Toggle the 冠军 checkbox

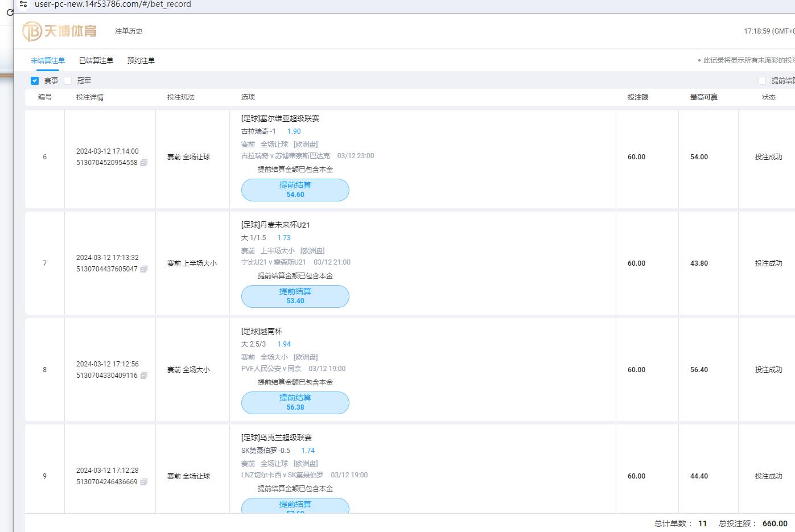(x=68, y=81)
